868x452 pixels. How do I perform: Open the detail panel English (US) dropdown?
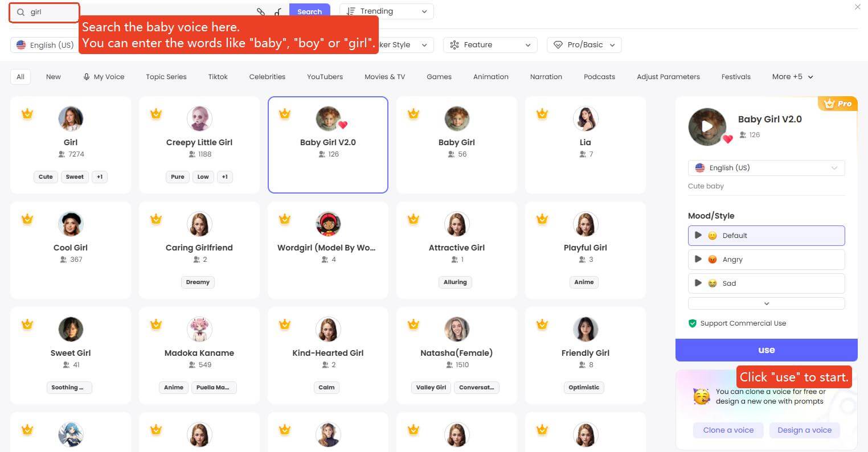(766, 168)
